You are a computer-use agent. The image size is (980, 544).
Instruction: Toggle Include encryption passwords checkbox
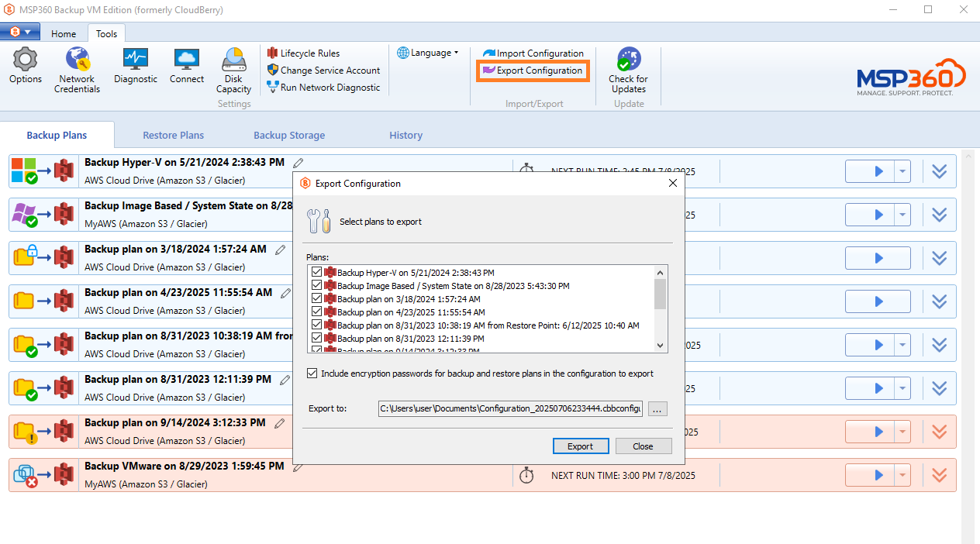tap(312, 374)
